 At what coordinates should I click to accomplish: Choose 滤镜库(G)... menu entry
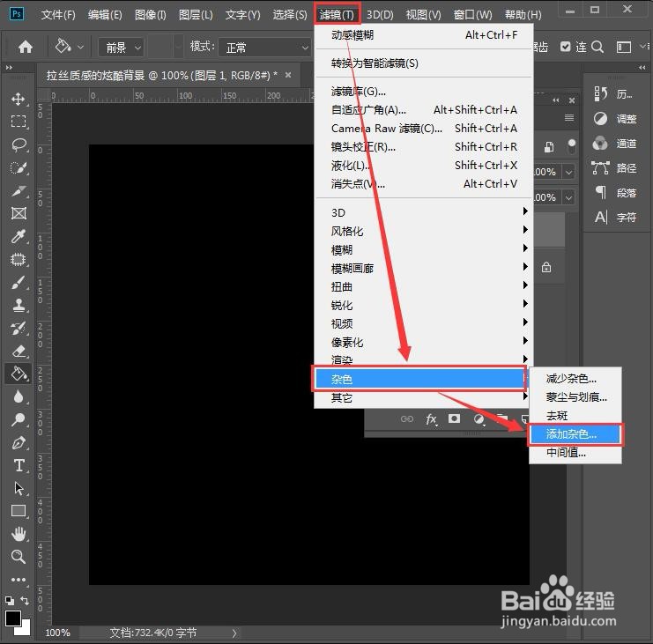(423, 91)
